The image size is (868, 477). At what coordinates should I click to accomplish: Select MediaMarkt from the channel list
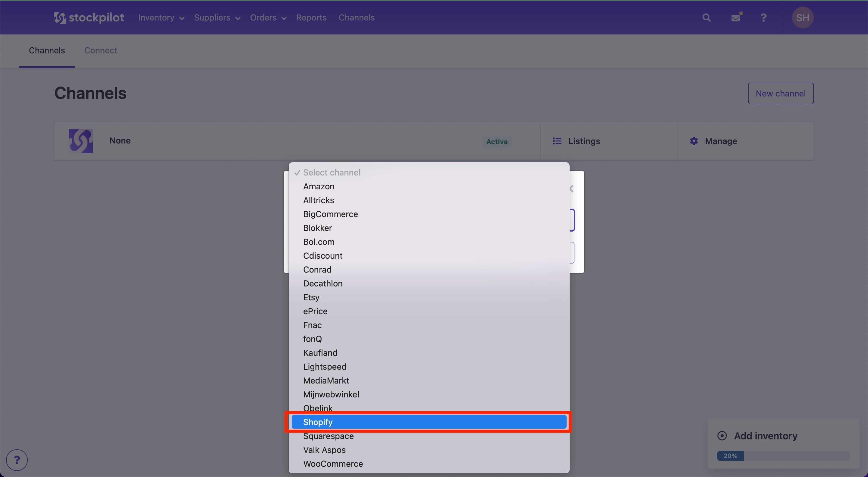(429, 380)
